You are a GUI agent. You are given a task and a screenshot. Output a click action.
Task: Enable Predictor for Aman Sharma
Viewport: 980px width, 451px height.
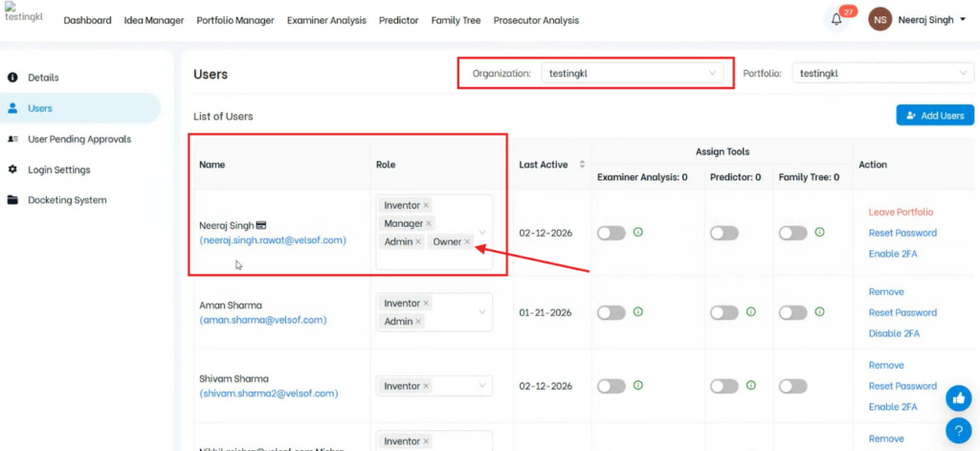pyautogui.click(x=724, y=312)
